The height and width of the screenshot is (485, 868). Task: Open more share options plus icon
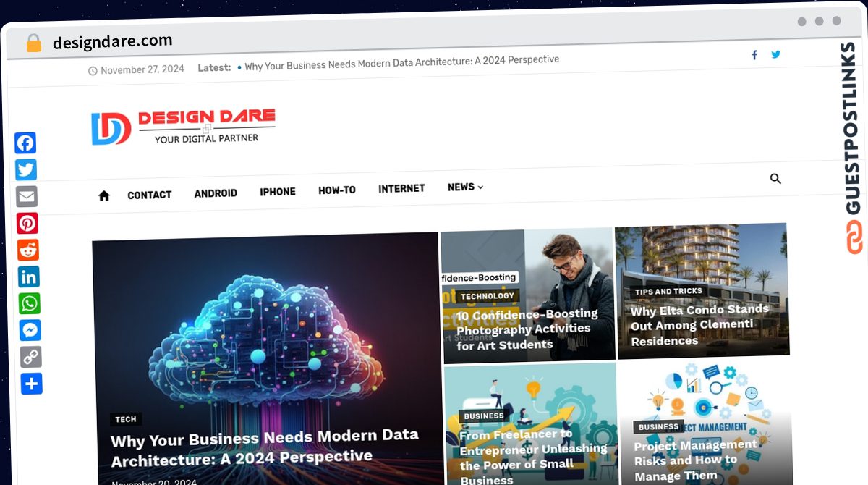coord(32,384)
